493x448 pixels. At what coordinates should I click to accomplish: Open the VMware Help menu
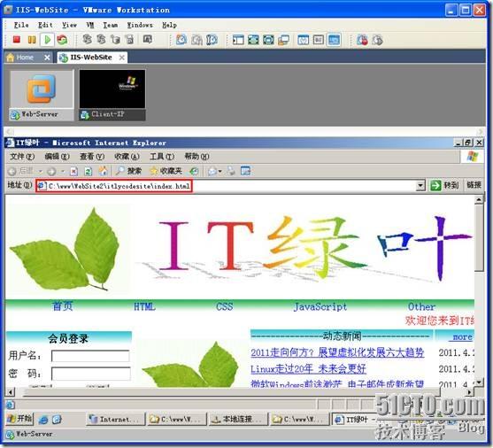(169, 25)
